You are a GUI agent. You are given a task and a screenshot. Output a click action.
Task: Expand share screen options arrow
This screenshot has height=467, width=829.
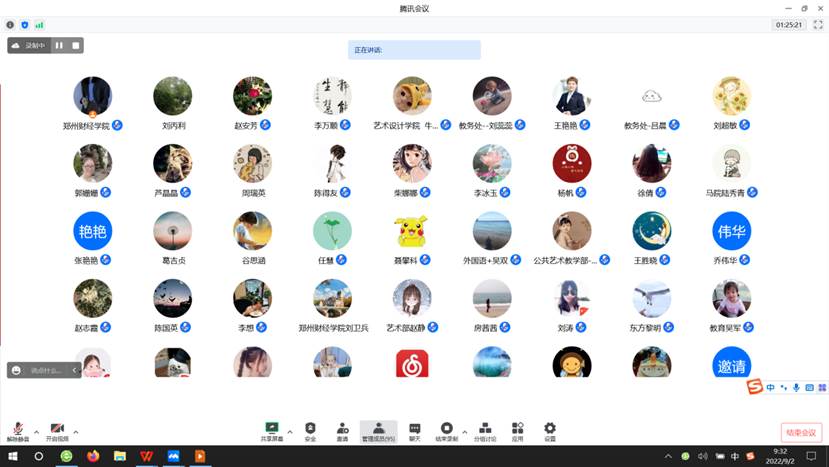pos(290,432)
